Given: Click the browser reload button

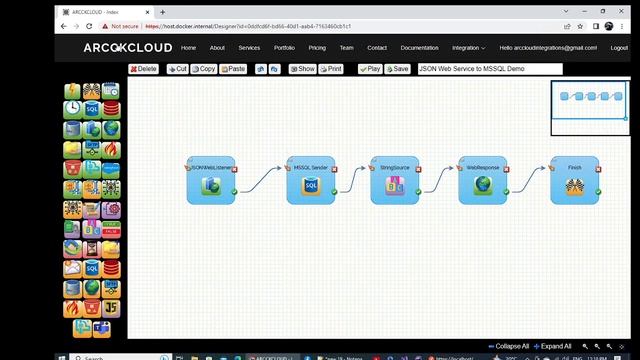Looking at the screenshot, I should (x=89, y=26).
